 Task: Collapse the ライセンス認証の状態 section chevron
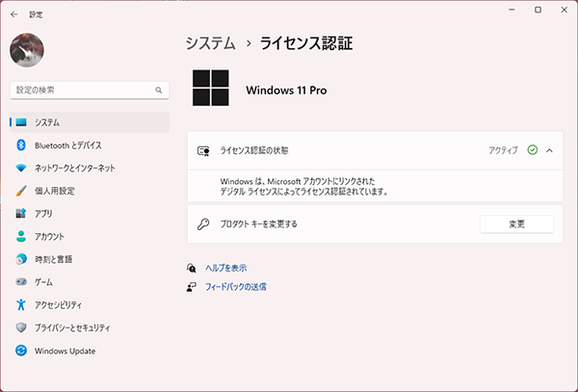point(550,150)
